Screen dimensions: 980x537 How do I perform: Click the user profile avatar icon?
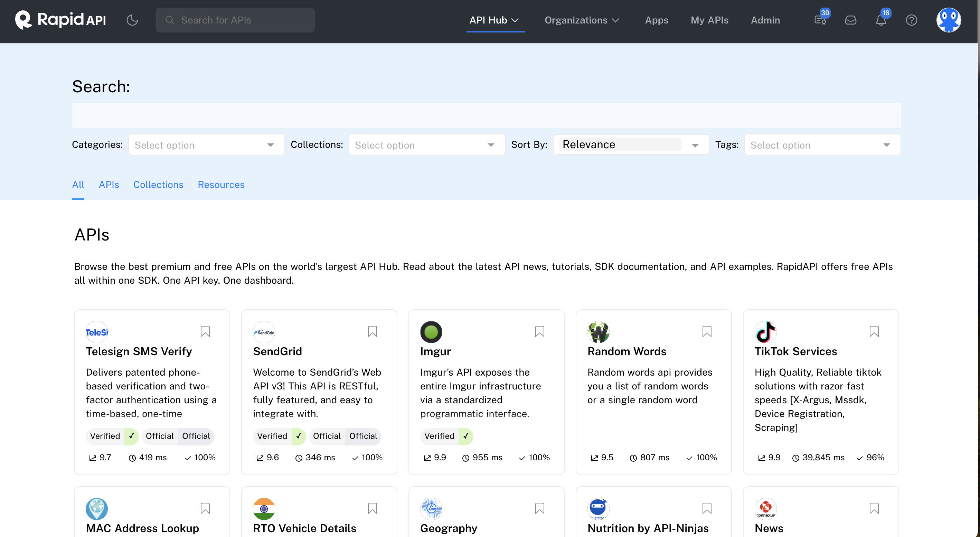coord(950,20)
